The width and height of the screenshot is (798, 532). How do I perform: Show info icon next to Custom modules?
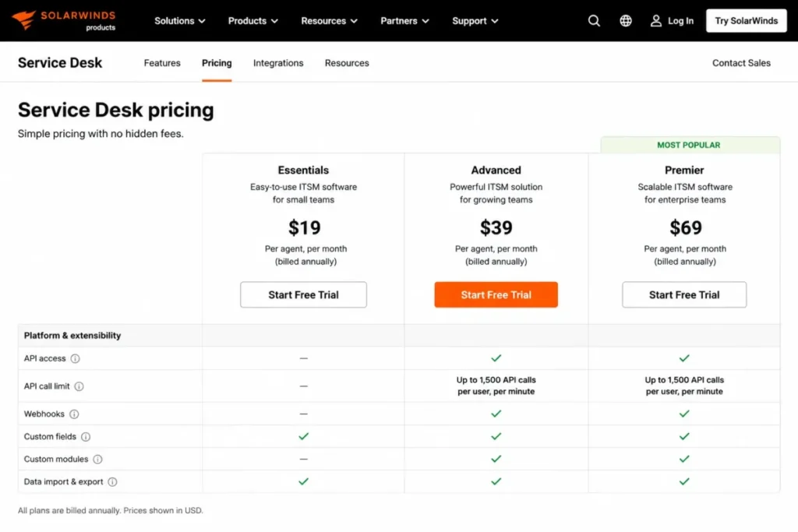[97, 460]
